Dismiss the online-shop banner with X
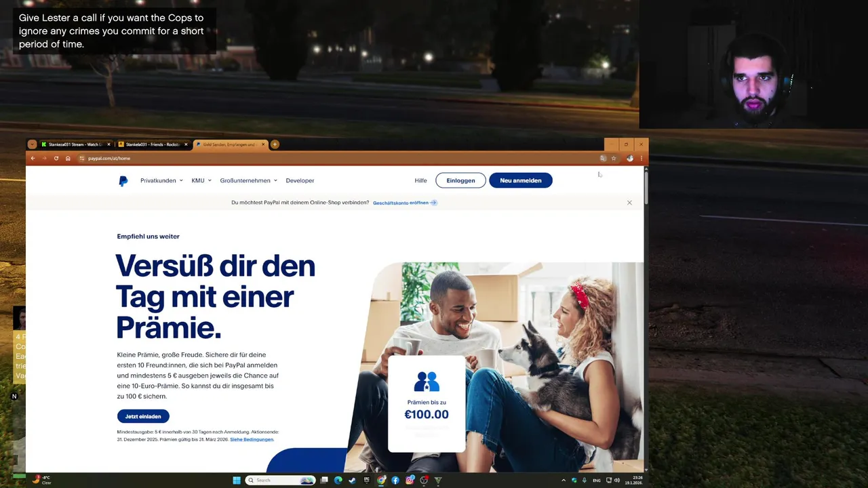 [629, 203]
